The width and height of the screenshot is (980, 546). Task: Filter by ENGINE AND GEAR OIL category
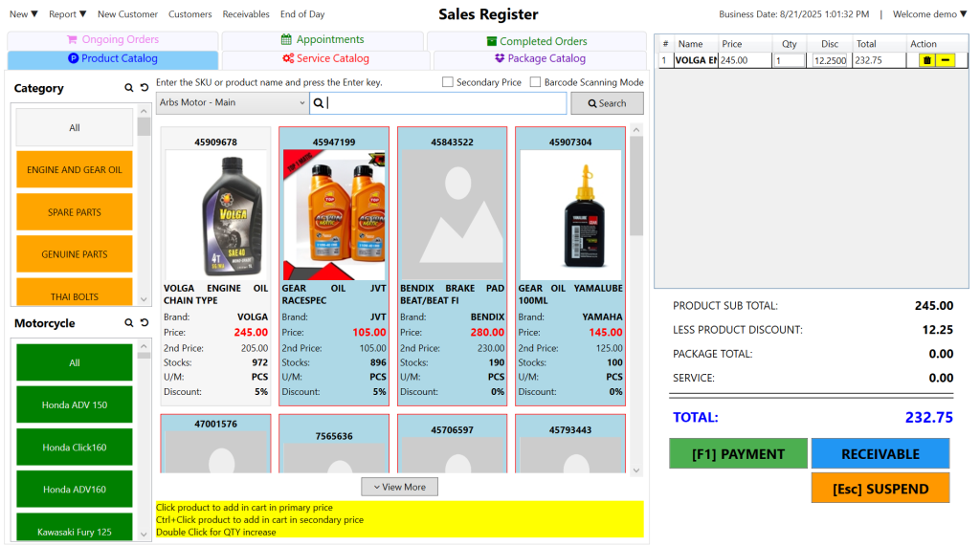(x=75, y=169)
